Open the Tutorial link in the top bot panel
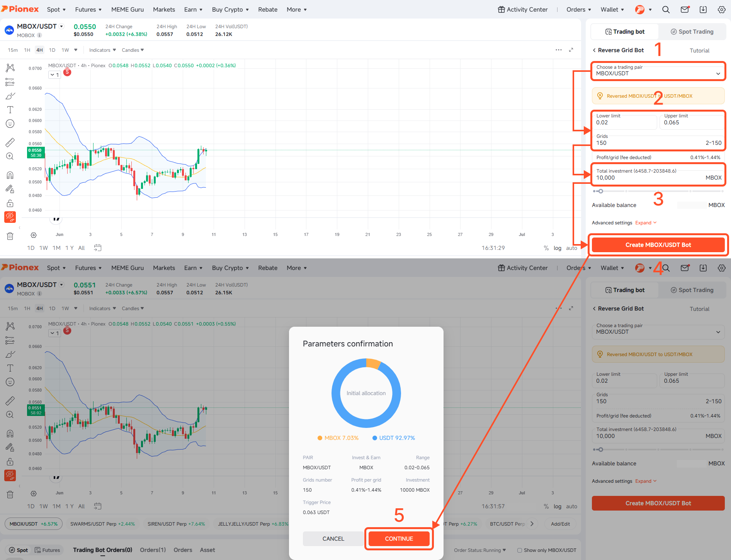 [x=699, y=51]
